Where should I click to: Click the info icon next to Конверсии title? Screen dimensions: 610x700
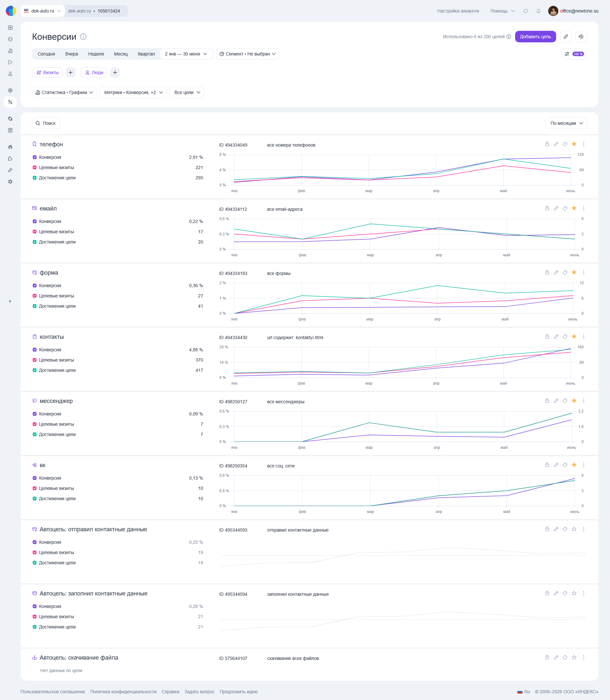pos(83,37)
